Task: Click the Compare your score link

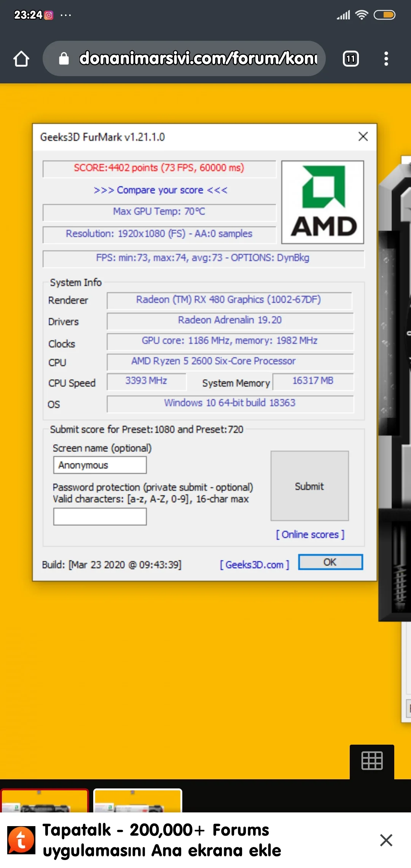Action: [x=160, y=190]
